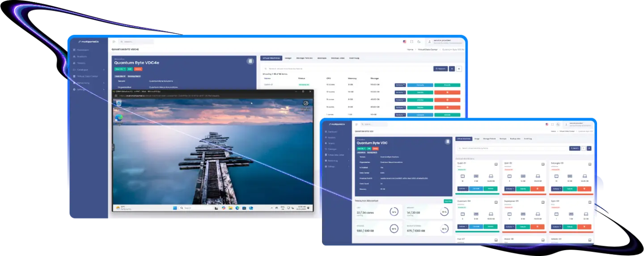Click memory icon on Qubit-02 card
The height and width of the screenshot is (256, 644).
(523, 176)
